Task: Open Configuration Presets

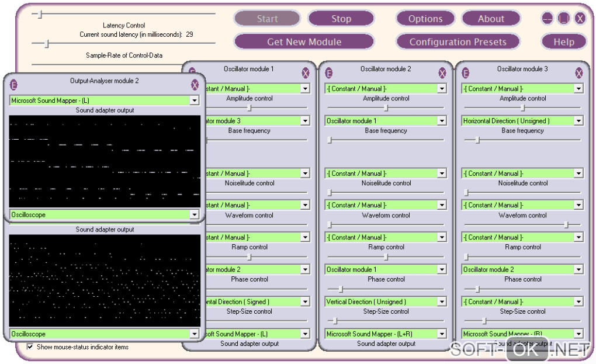Action: [458, 42]
